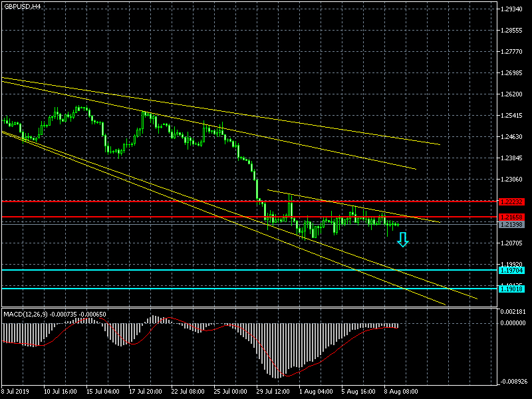
Task: Click the -0.008926 MACD scale value
Action: click(x=513, y=382)
